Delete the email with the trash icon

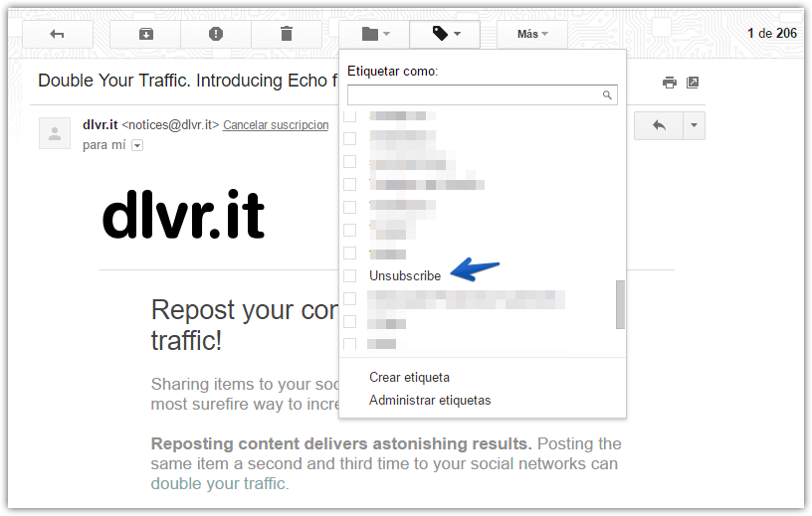287,34
